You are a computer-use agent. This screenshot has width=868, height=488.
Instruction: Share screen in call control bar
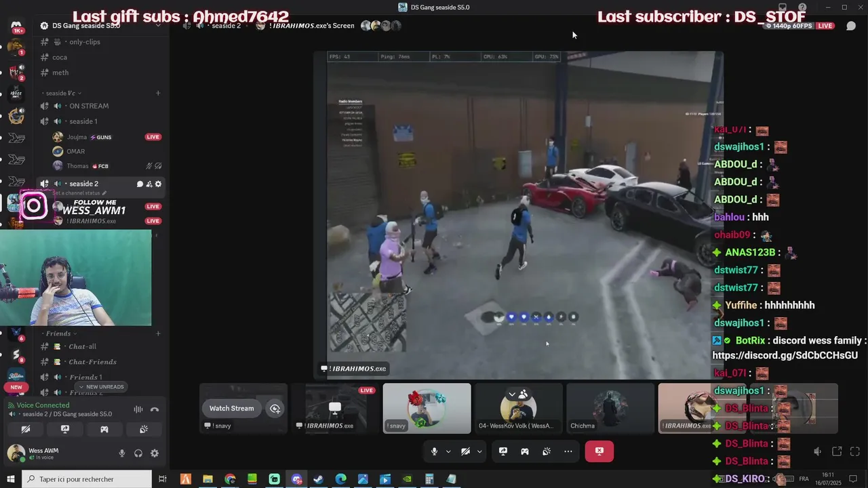pyautogui.click(x=503, y=451)
